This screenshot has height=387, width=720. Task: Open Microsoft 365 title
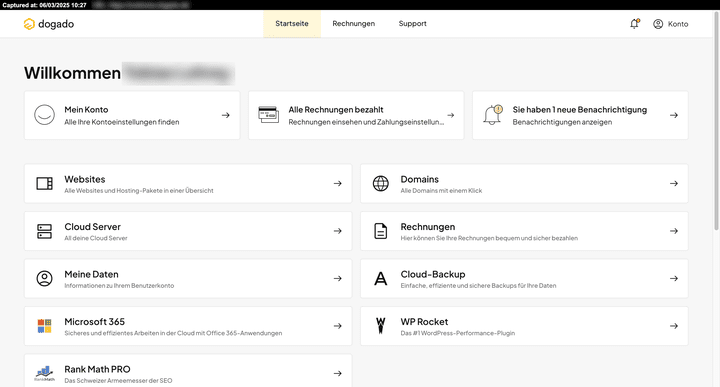95,322
